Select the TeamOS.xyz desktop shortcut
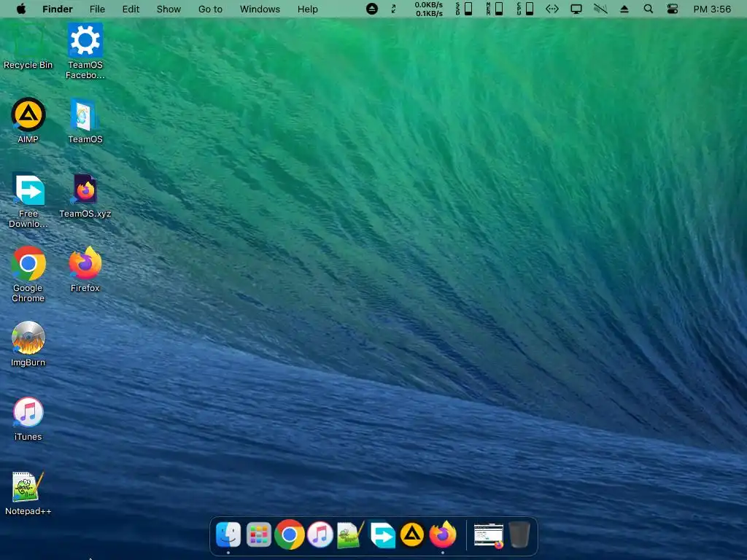 coord(85,195)
